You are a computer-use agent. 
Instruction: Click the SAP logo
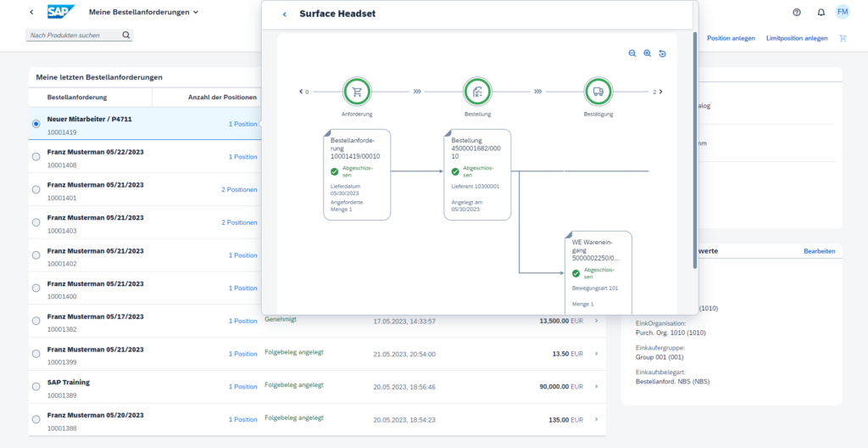pos(60,12)
